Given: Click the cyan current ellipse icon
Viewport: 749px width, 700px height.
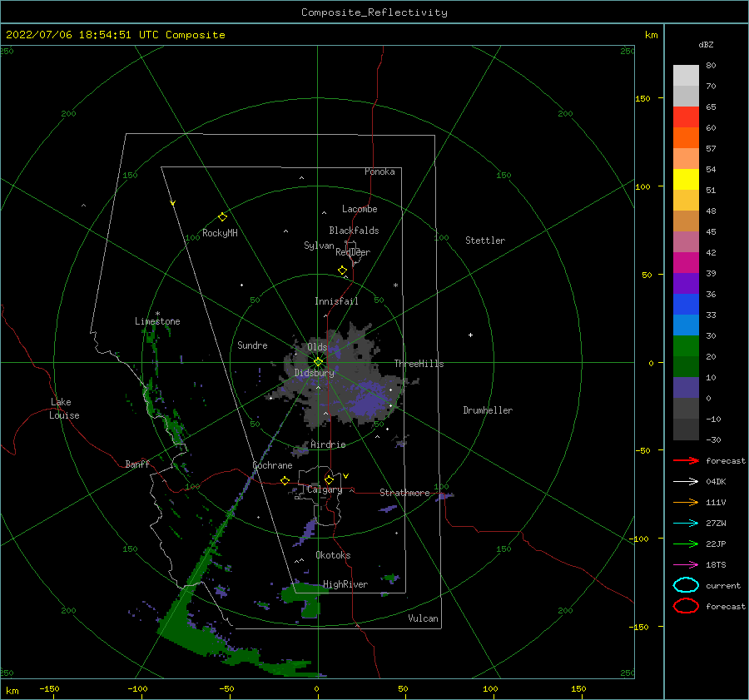Looking at the screenshot, I should tap(686, 585).
